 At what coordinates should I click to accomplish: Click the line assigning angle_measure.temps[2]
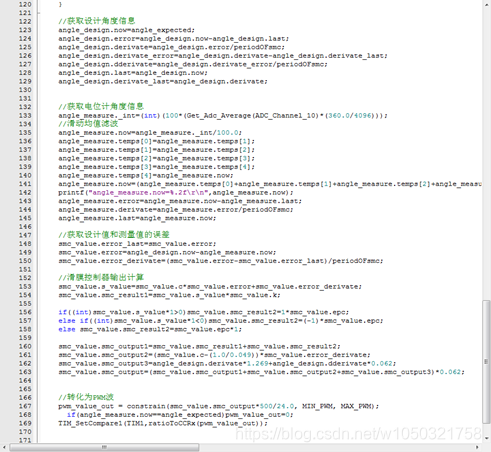(x=157, y=158)
